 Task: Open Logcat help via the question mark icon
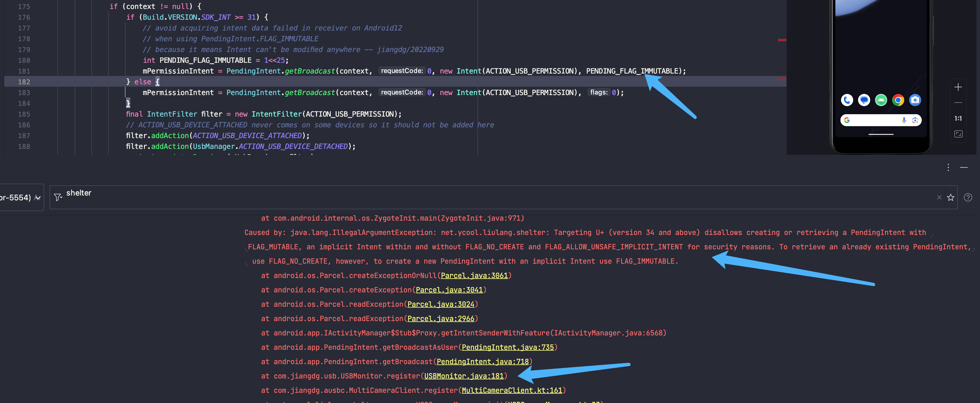968,197
